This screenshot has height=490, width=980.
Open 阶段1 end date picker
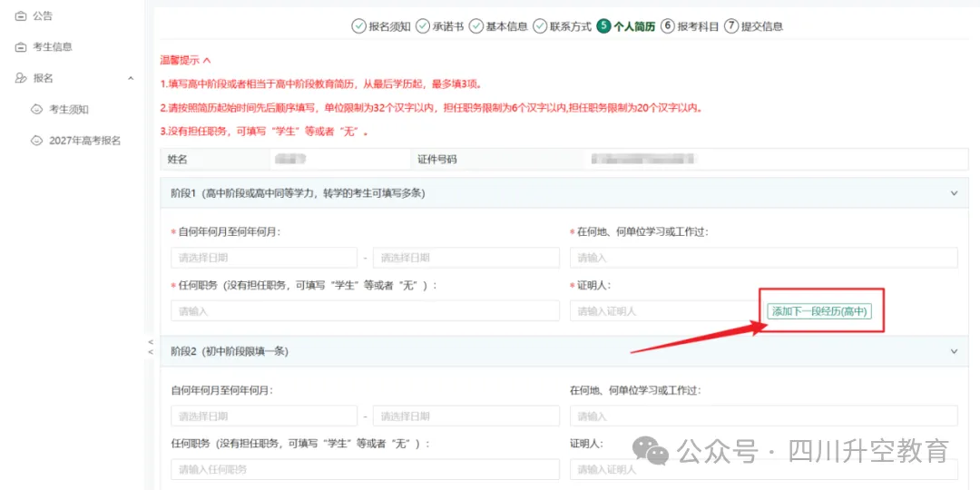(466, 258)
